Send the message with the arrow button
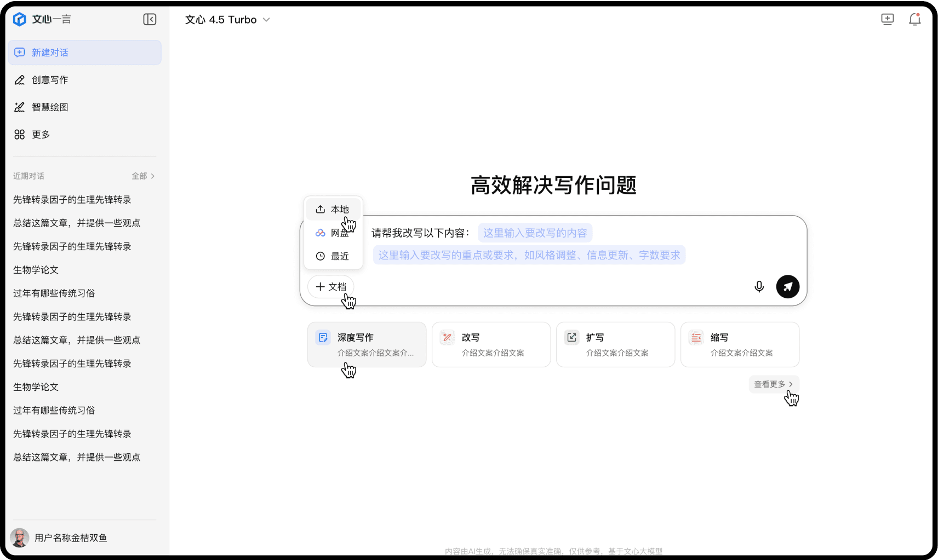 [x=788, y=287]
